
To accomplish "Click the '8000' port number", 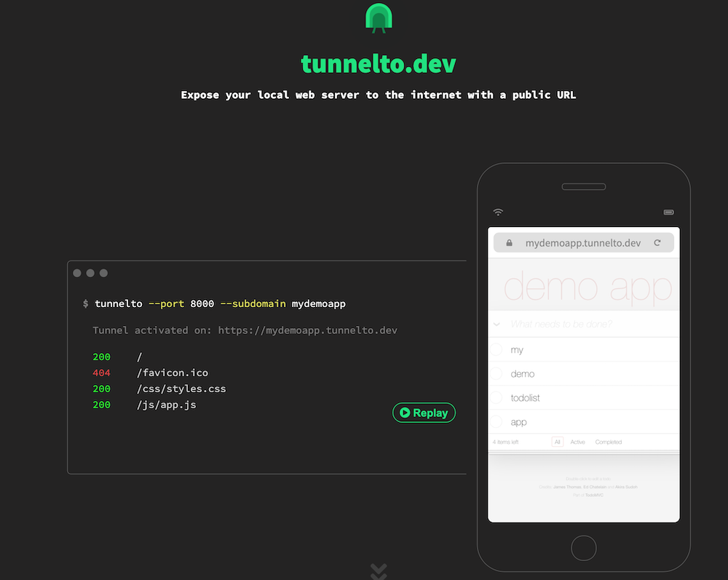I will click(x=202, y=304).
